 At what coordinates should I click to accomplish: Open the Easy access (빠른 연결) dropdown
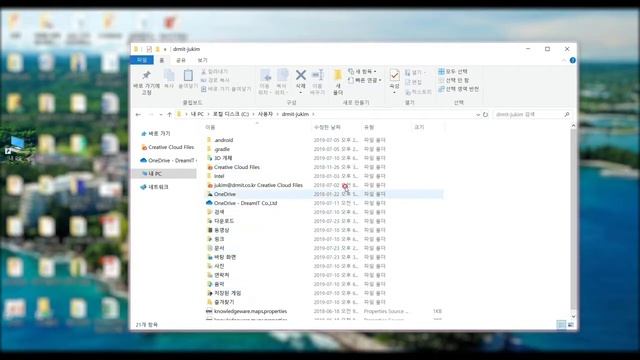[365, 80]
